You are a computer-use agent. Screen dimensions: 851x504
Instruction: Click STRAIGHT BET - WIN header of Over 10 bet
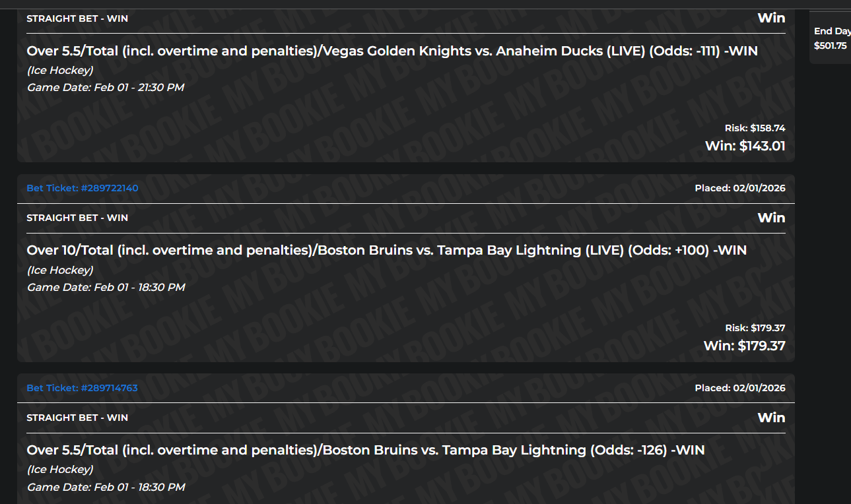(77, 218)
